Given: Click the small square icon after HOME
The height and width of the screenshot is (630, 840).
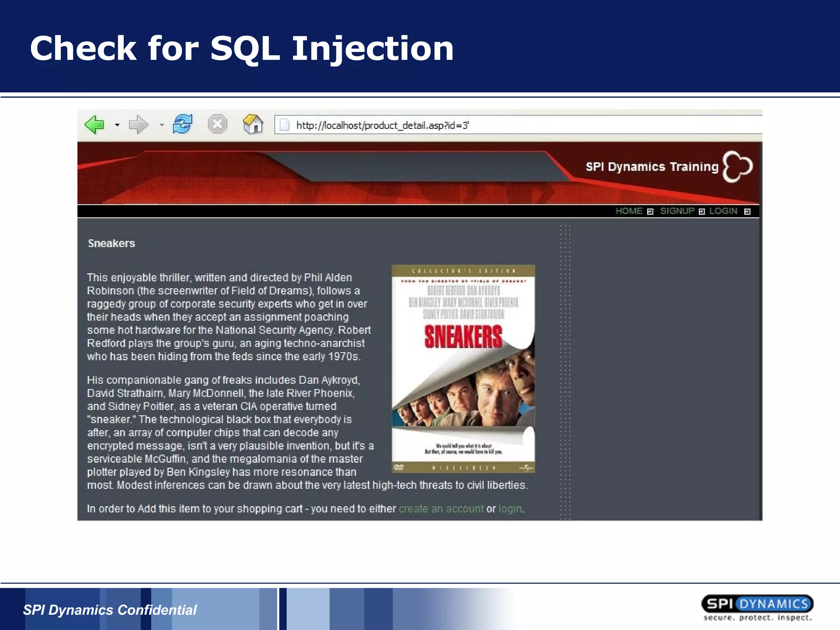Looking at the screenshot, I should [x=650, y=212].
